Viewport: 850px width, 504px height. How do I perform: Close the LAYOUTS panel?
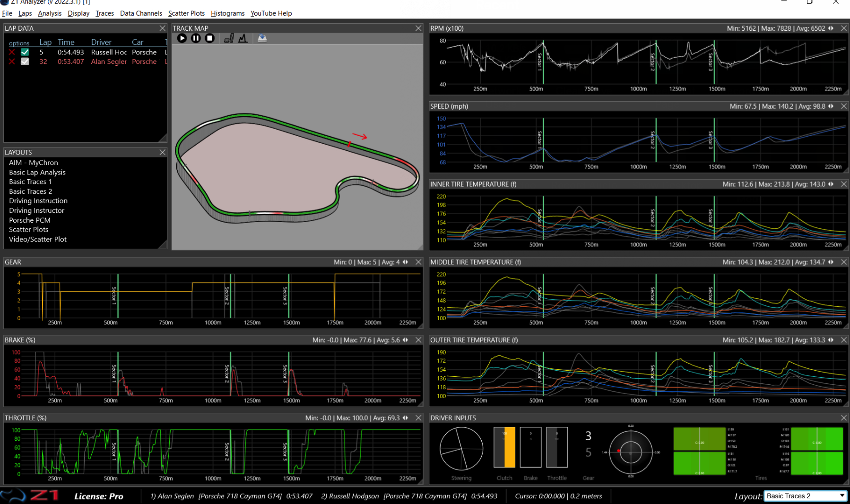(x=162, y=152)
